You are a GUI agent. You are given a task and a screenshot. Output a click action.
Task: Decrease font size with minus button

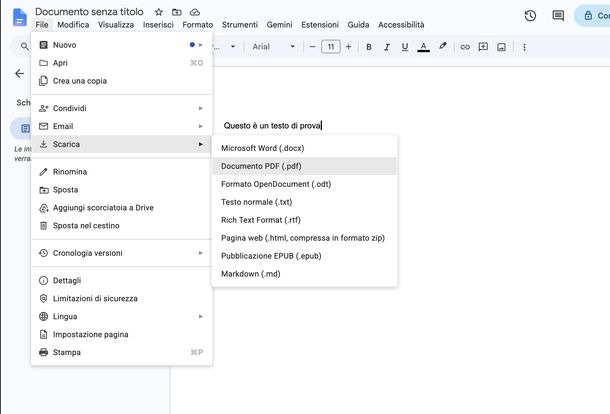[x=312, y=47]
